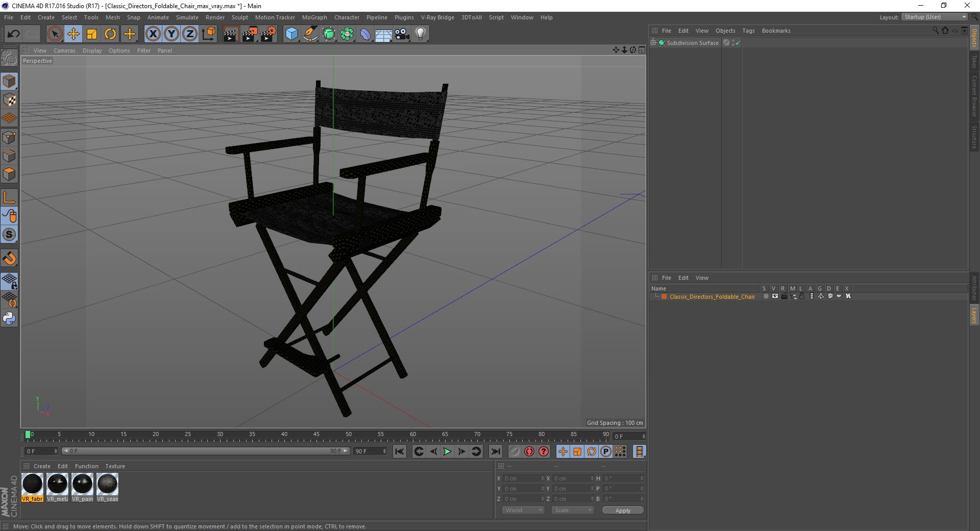Switch to Texture mode
This screenshot has width=980, height=531.
9,100
